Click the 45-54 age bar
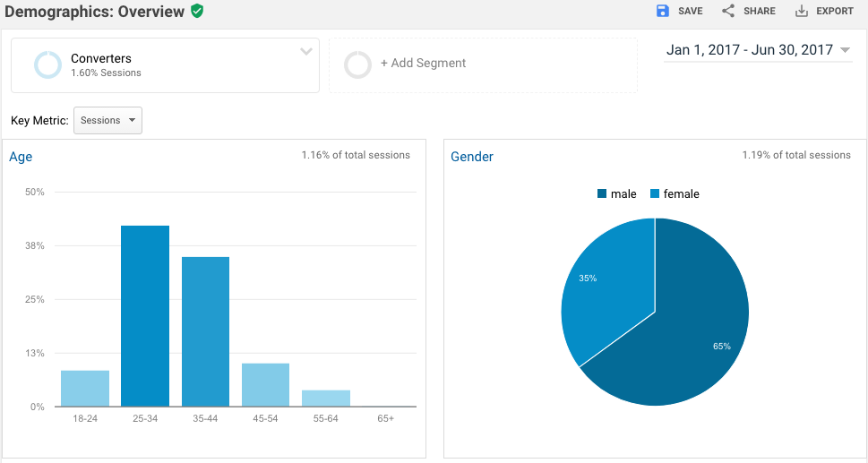 click(265, 385)
